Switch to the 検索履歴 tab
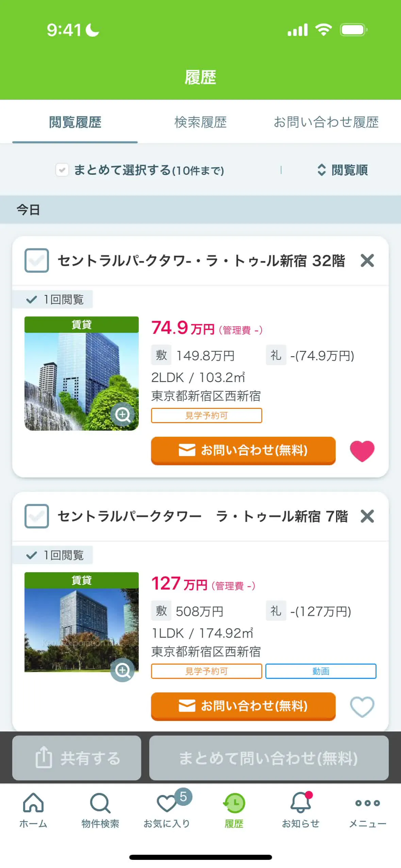Screen dimensions: 401x868 pyautogui.click(x=200, y=122)
